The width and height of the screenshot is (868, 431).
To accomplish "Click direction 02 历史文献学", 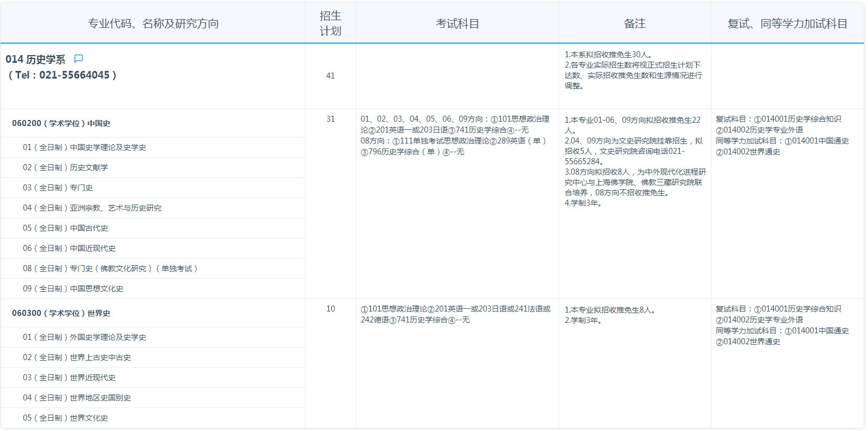I will (65, 167).
